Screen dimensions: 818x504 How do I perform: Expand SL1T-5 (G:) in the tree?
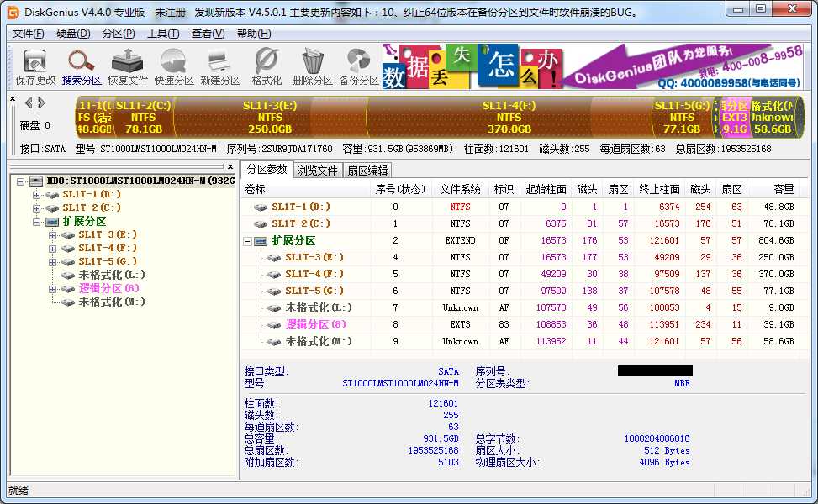click(52, 262)
